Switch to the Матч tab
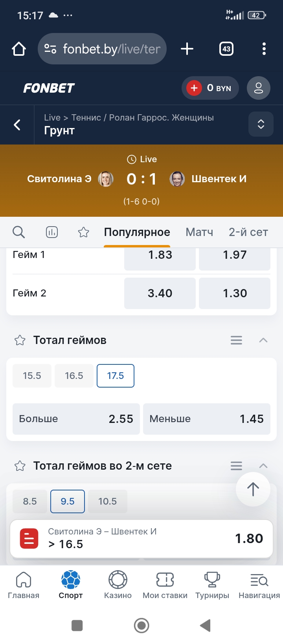Image resolution: width=283 pixels, height=644 pixels. [x=199, y=232]
